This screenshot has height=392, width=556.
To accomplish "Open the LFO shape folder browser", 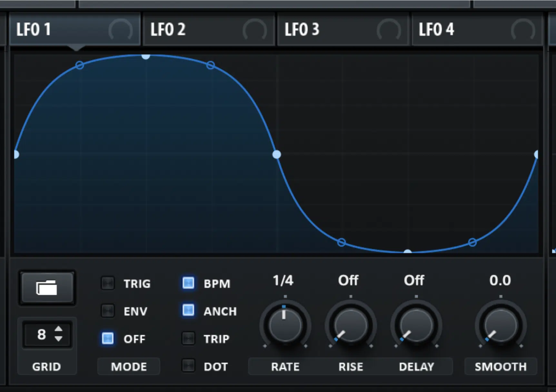I will [47, 288].
